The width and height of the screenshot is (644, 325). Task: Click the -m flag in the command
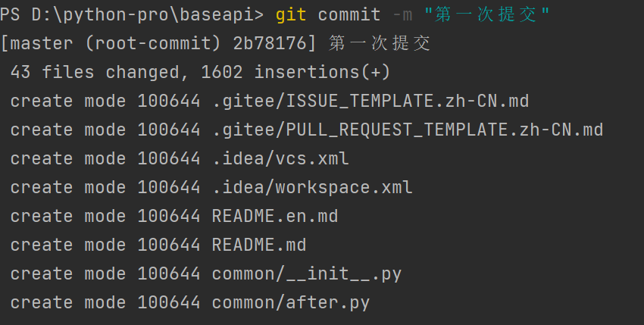coord(397,14)
